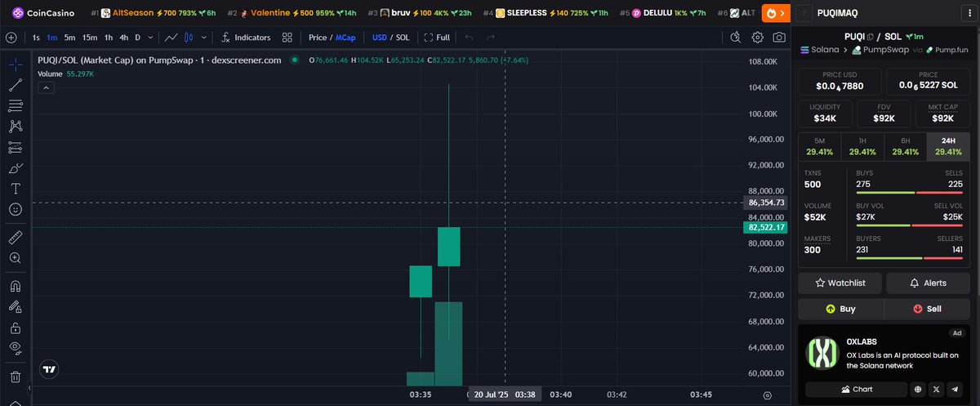Select the 15m interval
This screenshot has width=980, height=406.
point(90,38)
